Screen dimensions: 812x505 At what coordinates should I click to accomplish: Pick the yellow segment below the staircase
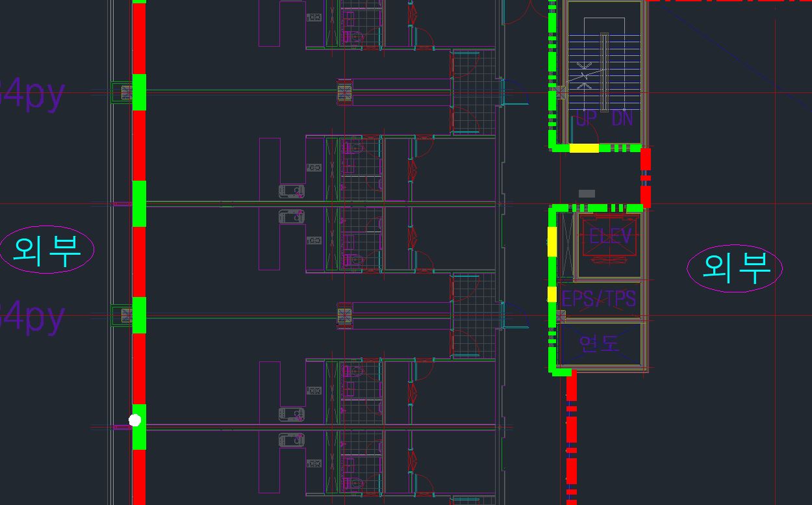(584, 148)
